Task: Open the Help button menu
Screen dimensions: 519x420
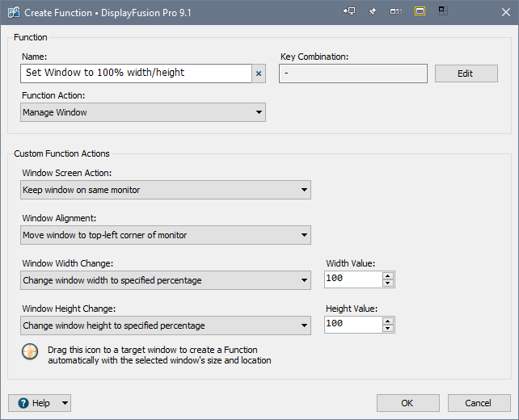Action: click(65, 403)
